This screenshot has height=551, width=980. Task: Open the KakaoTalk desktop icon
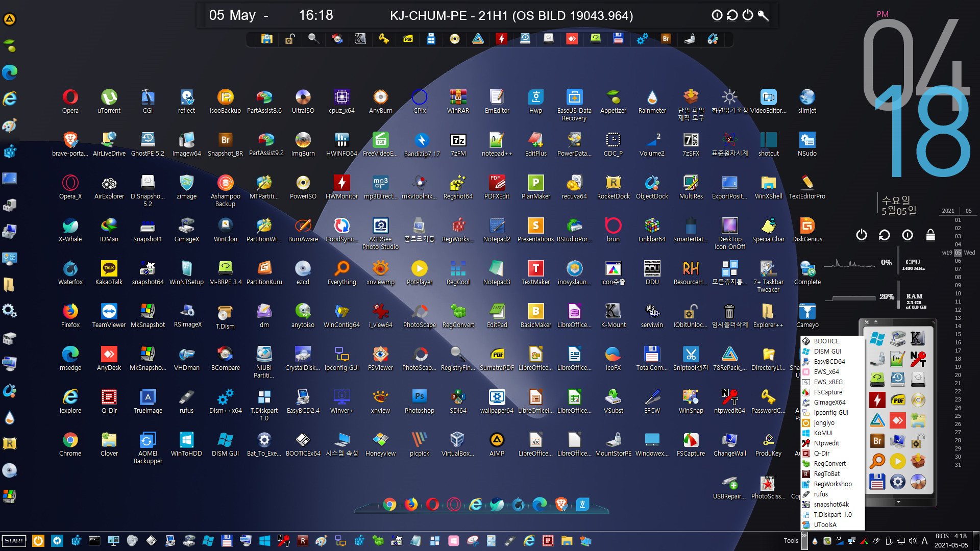pyautogui.click(x=109, y=272)
